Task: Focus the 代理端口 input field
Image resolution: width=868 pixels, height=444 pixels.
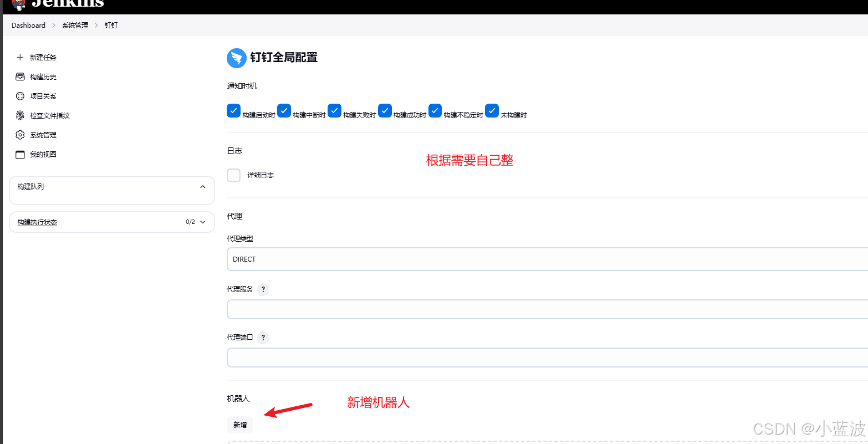Action: click(x=547, y=358)
